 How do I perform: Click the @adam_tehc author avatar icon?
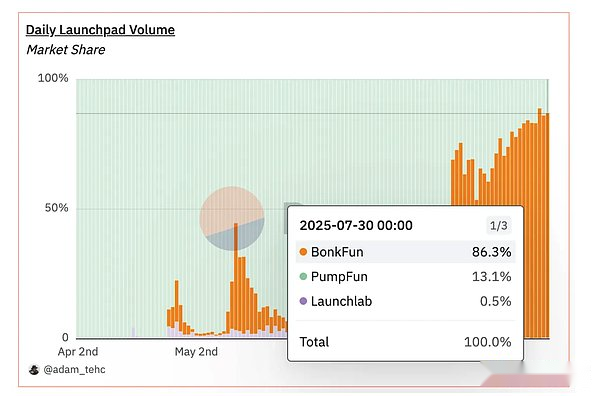click(x=34, y=370)
